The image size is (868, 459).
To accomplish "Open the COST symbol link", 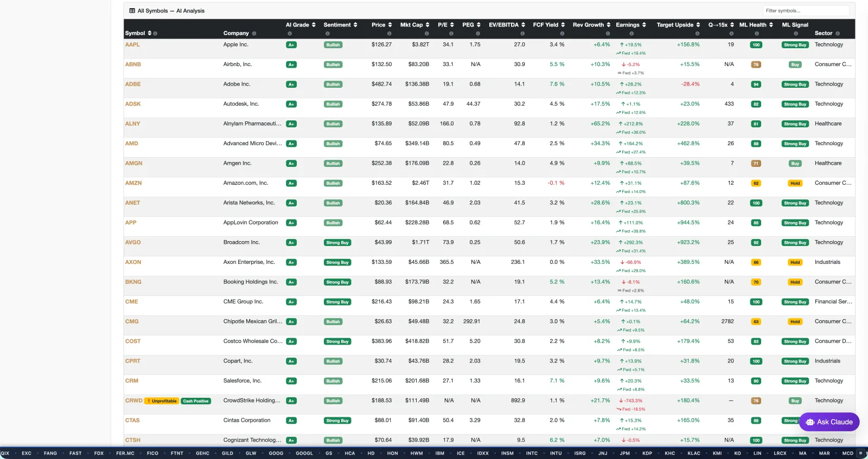I will click(x=133, y=341).
